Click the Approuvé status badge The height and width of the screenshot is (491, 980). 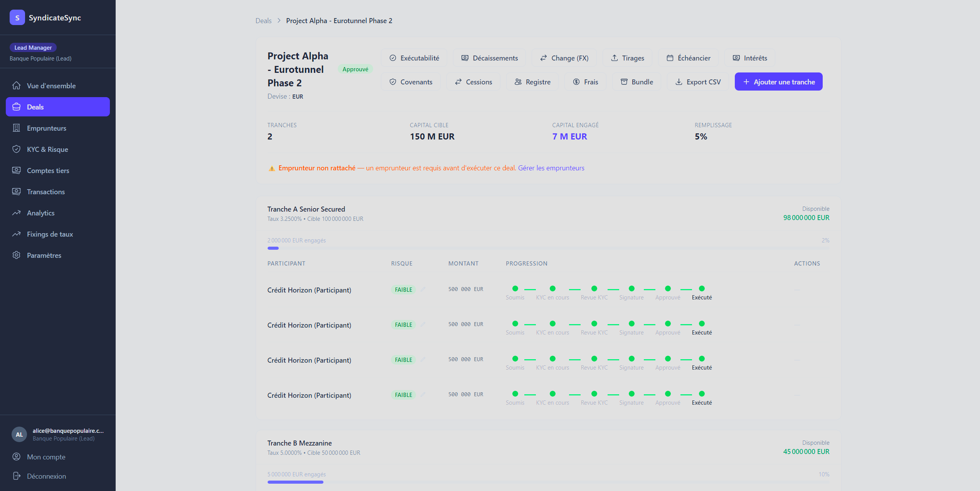[355, 69]
